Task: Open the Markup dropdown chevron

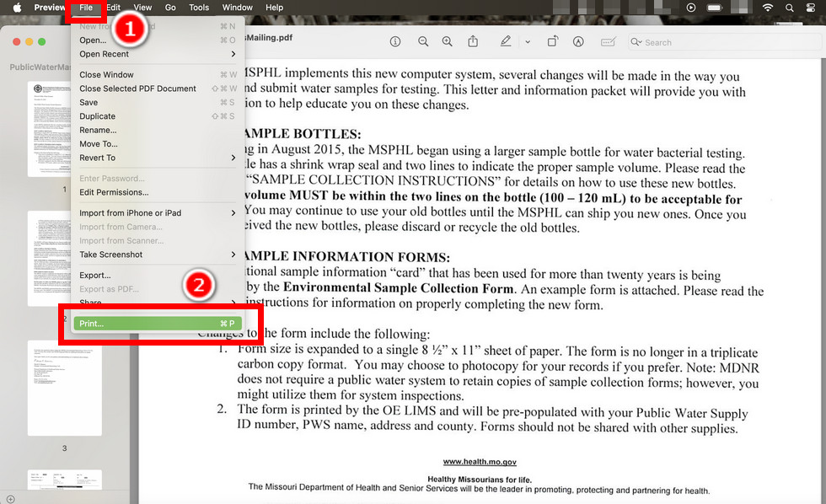Action: pyautogui.click(x=526, y=41)
